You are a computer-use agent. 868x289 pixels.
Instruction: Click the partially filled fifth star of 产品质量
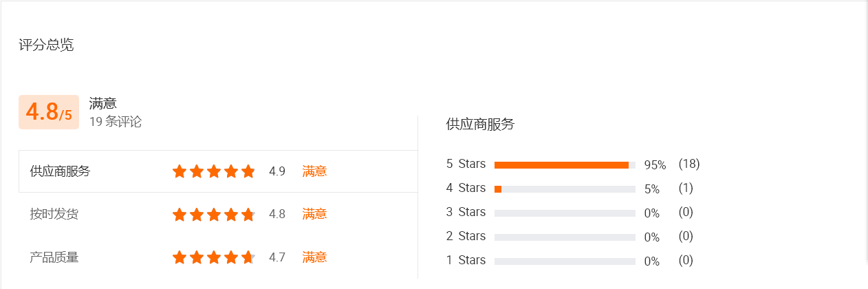[x=248, y=258]
